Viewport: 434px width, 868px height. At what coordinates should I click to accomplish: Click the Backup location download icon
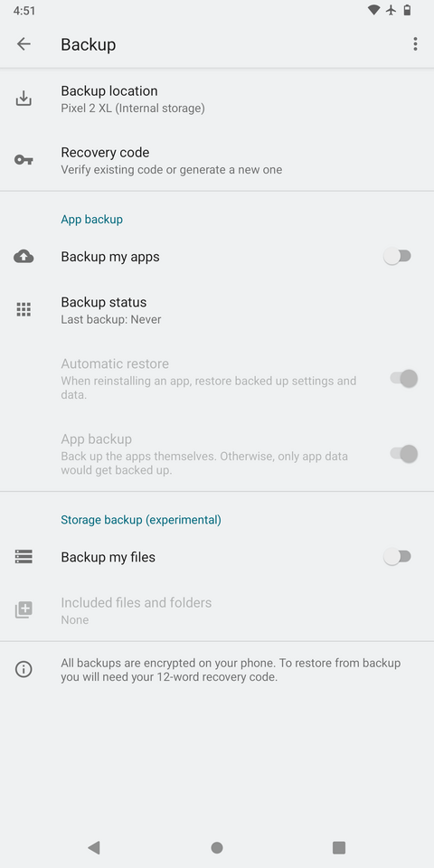[x=24, y=99]
